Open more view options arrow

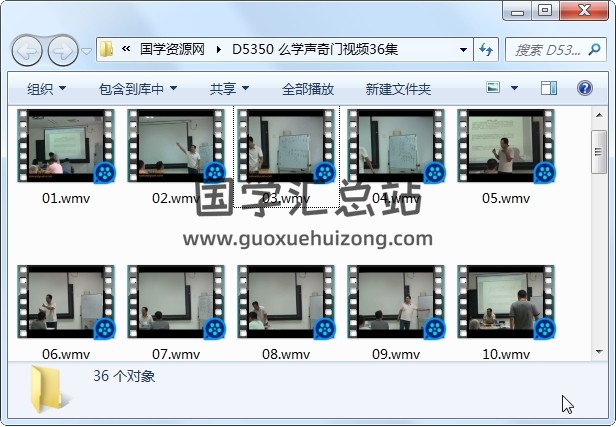point(514,88)
